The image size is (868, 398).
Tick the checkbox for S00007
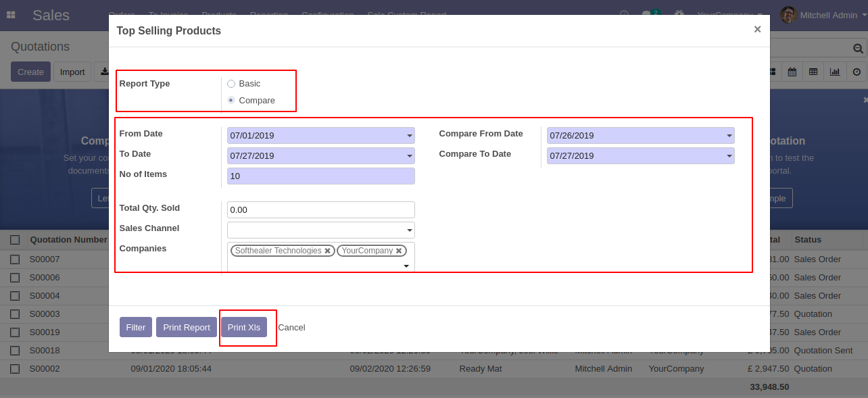[15, 259]
